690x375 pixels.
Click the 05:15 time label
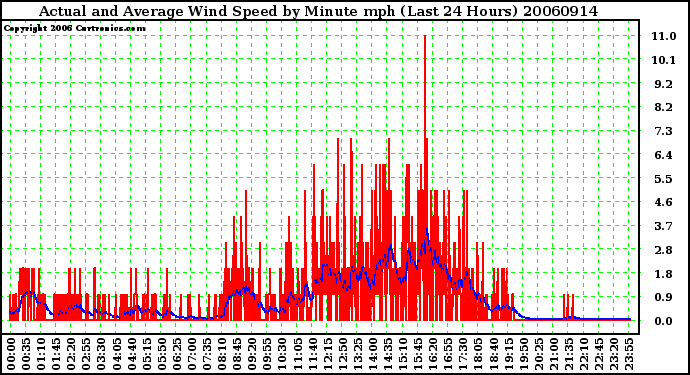click(x=147, y=354)
